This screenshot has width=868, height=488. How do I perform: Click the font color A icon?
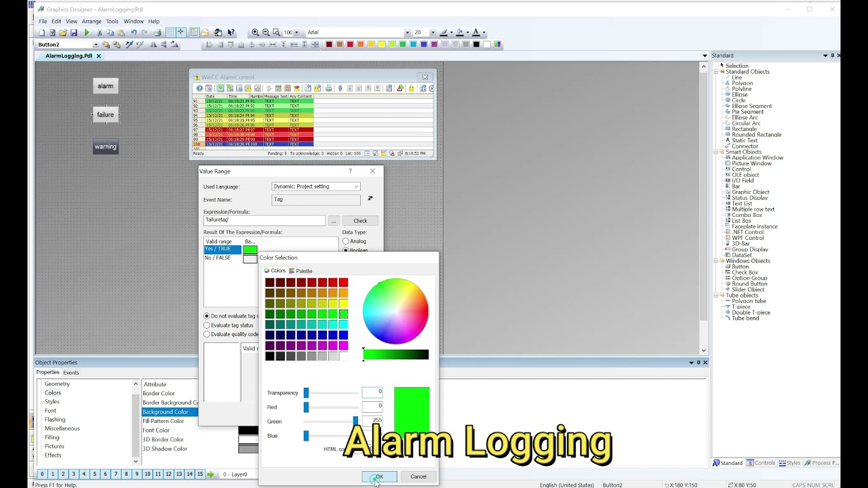click(476, 33)
